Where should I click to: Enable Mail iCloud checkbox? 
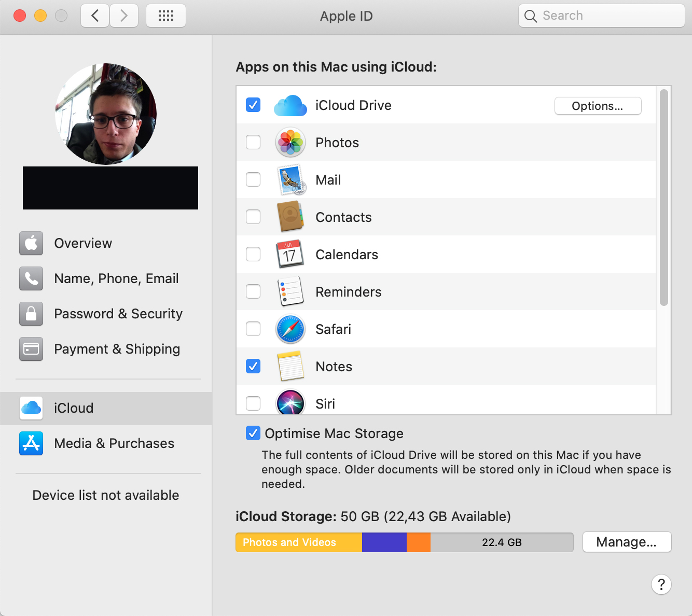coord(253,179)
